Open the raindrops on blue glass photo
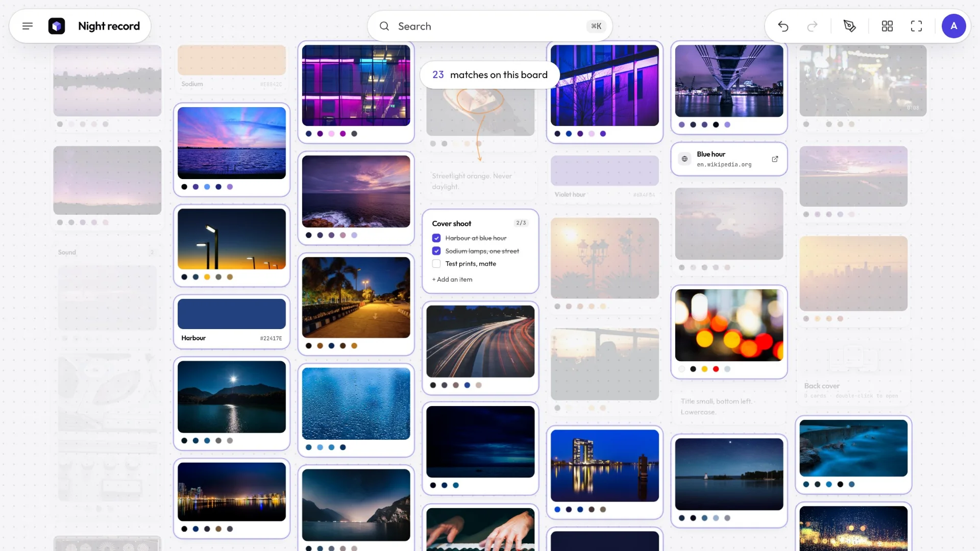This screenshot has height=551, width=980. pyautogui.click(x=356, y=404)
